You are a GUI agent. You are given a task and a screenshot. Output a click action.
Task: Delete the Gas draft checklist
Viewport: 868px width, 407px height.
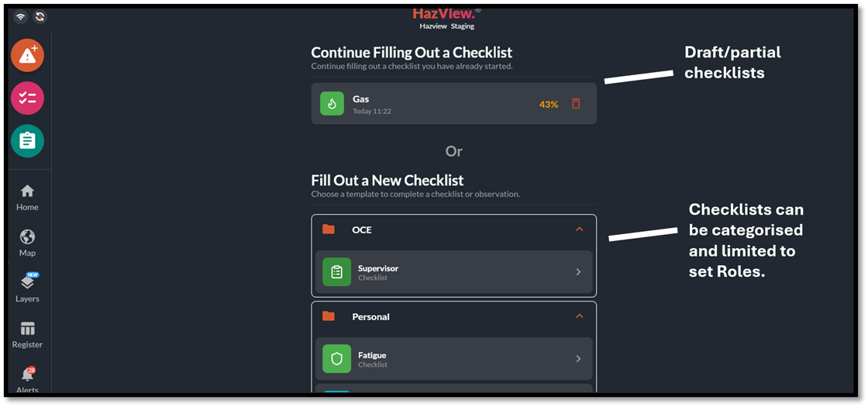[576, 104]
